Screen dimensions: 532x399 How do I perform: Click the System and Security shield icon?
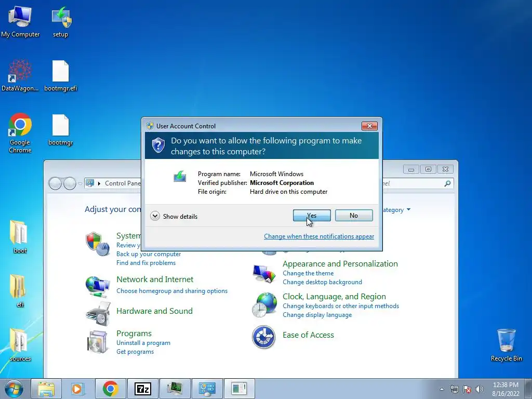click(97, 244)
